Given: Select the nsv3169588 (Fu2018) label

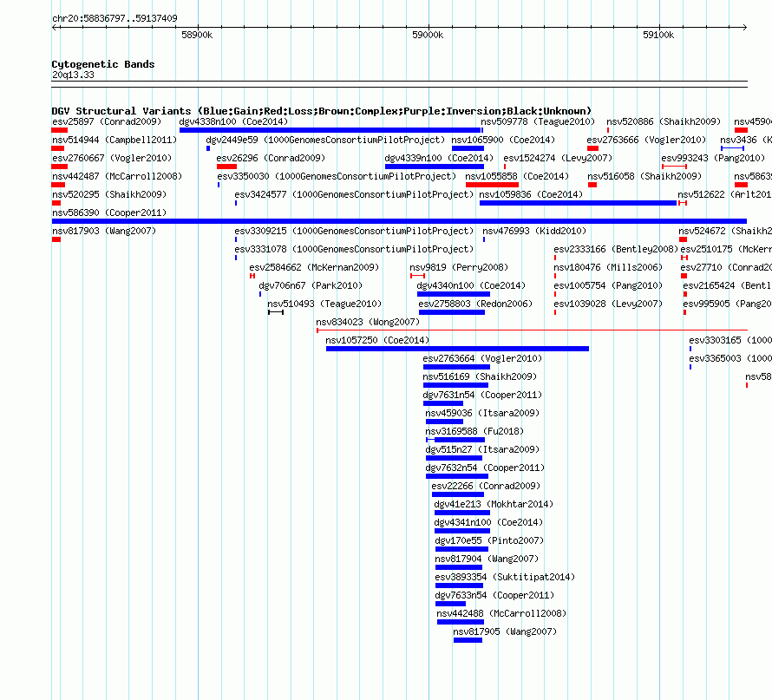Looking at the screenshot, I should click(x=474, y=431).
